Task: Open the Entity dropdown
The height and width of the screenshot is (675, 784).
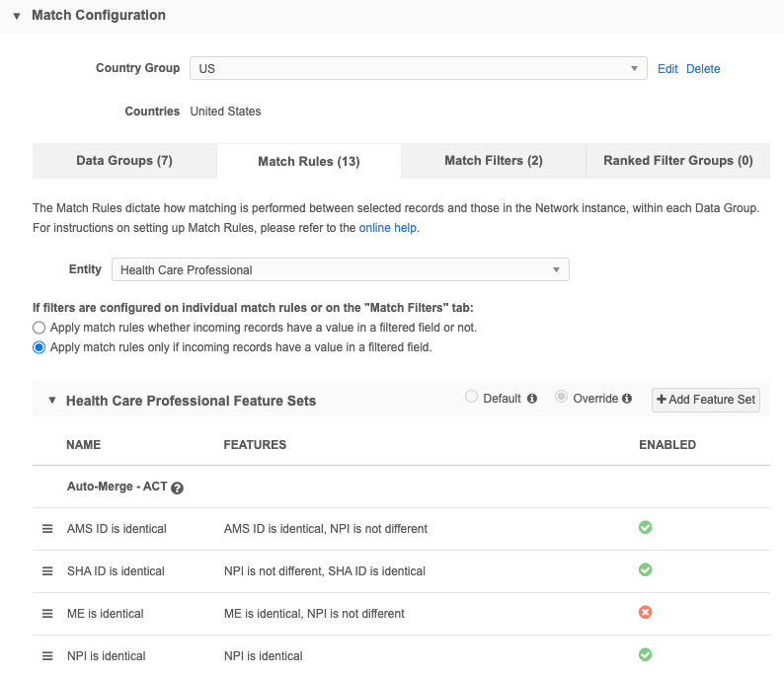Action: coord(340,270)
